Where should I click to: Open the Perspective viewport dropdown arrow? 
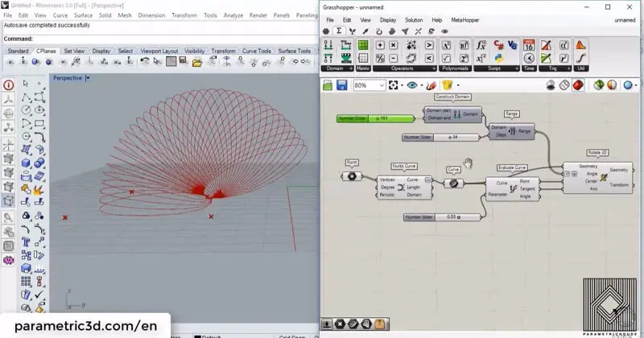[x=88, y=78]
